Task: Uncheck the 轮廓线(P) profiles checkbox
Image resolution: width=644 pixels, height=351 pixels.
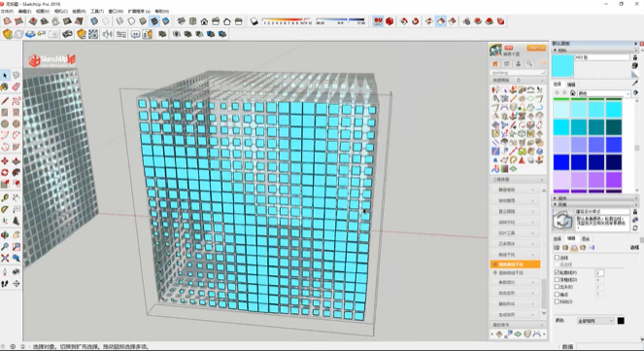Action: (557, 272)
